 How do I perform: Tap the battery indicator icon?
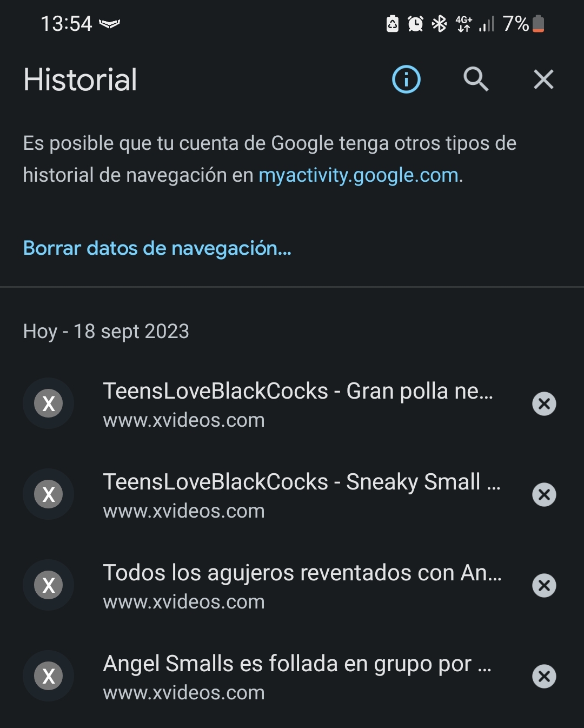[x=538, y=24]
